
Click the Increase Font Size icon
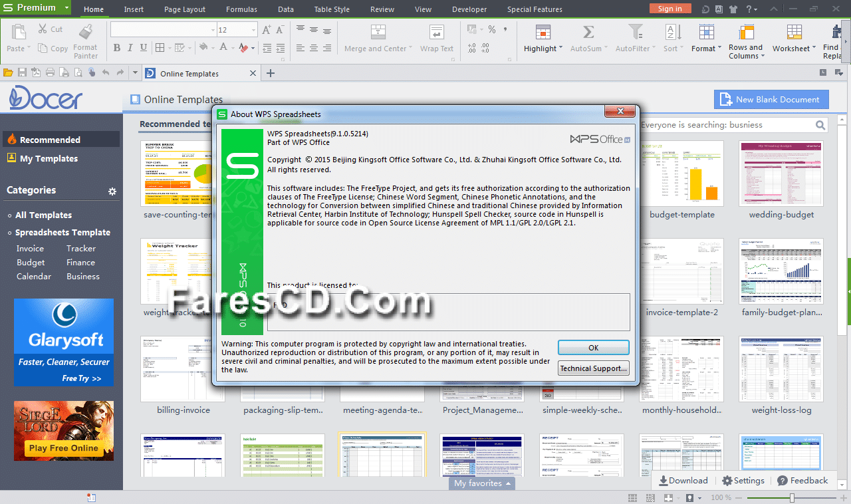[x=267, y=30]
